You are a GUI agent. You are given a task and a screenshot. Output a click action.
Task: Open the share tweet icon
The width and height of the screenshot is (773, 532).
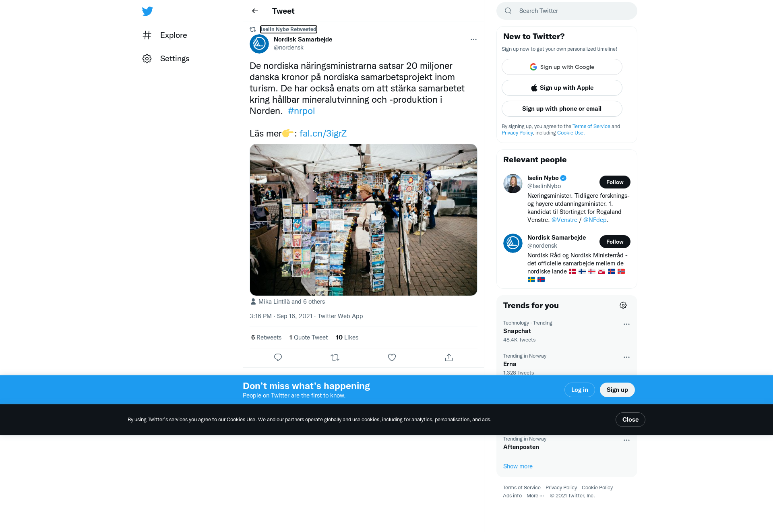point(449,358)
